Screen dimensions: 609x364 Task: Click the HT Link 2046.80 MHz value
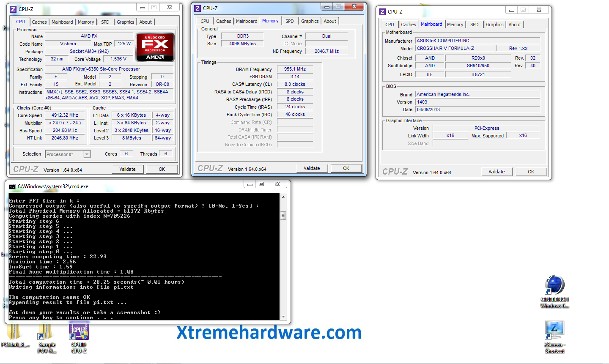pyautogui.click(x=65, y=138)
